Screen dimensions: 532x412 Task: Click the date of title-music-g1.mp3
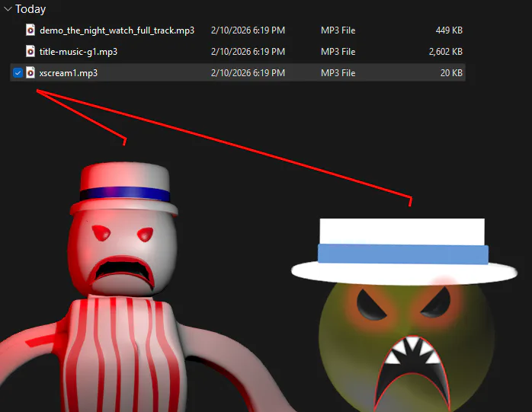click(x=248, y=52)
